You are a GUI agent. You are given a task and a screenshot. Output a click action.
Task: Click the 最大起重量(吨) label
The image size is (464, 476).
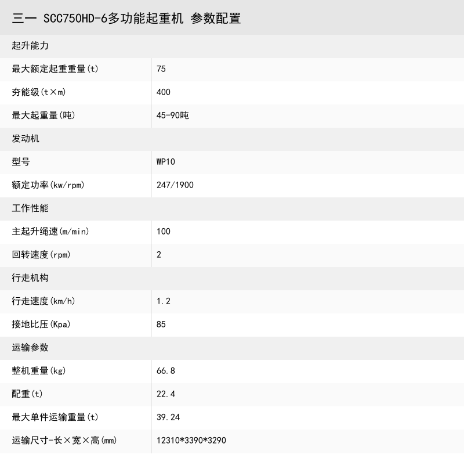[x=43, y=116]
